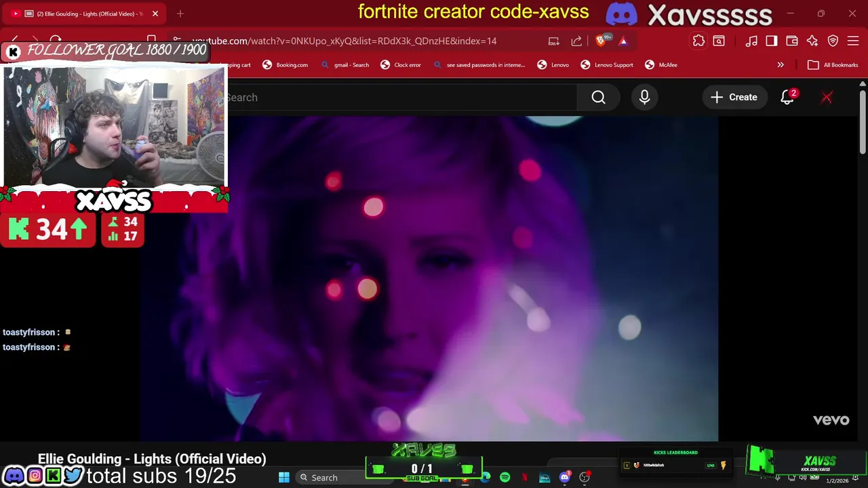Select the Ellie Goulding Lights browser tab
The height and width of the screenshot is (488, 868).
(x=85, y=14)
